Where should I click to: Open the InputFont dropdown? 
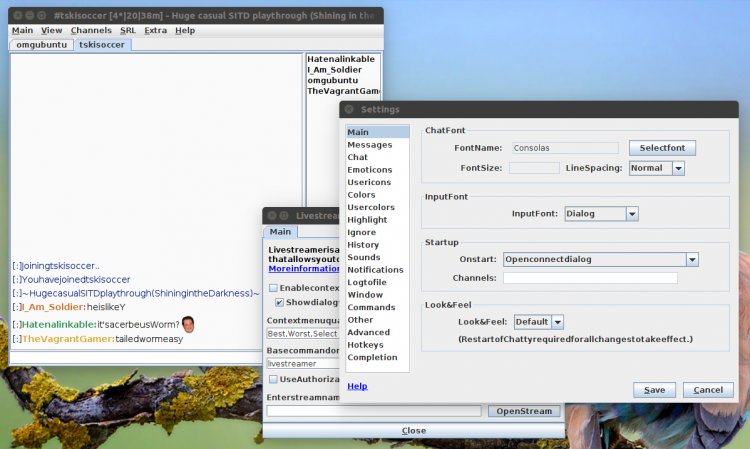[x=601, y=214]
